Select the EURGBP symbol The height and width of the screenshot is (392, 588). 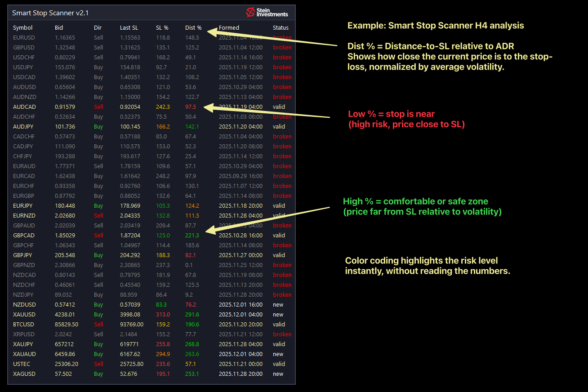(23, 196)
